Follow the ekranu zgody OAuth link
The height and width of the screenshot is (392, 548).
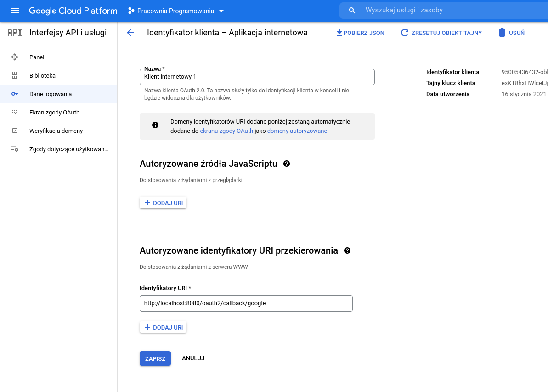pos(226,131)
